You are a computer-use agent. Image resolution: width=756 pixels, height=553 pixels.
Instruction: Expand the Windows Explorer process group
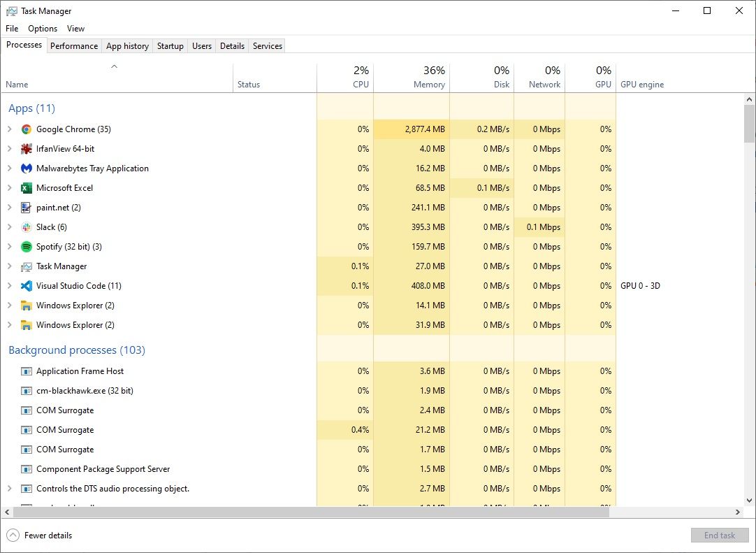click(x=9, y=306)
